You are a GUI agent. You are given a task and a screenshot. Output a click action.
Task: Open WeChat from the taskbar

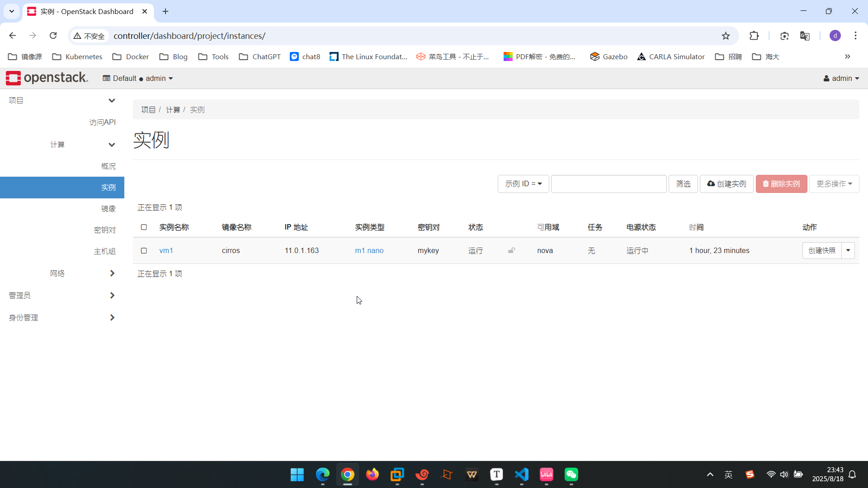(571, 474)
